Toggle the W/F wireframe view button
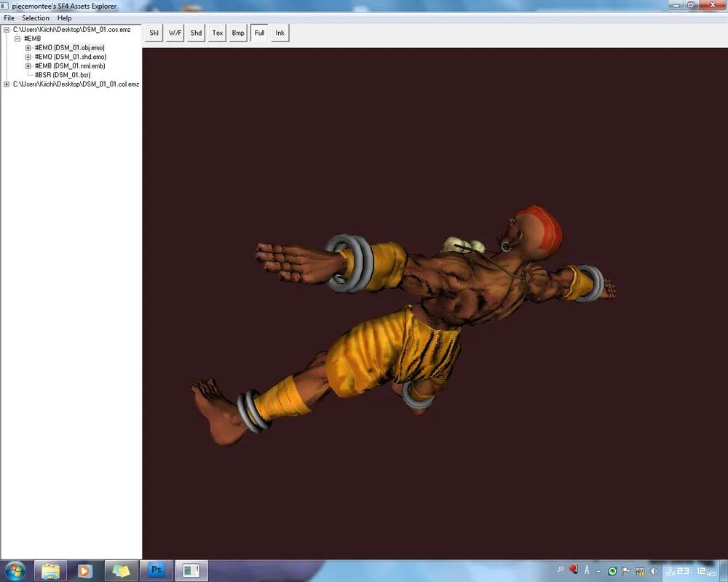This screenshot has width=728, height=582. [175, 33]
